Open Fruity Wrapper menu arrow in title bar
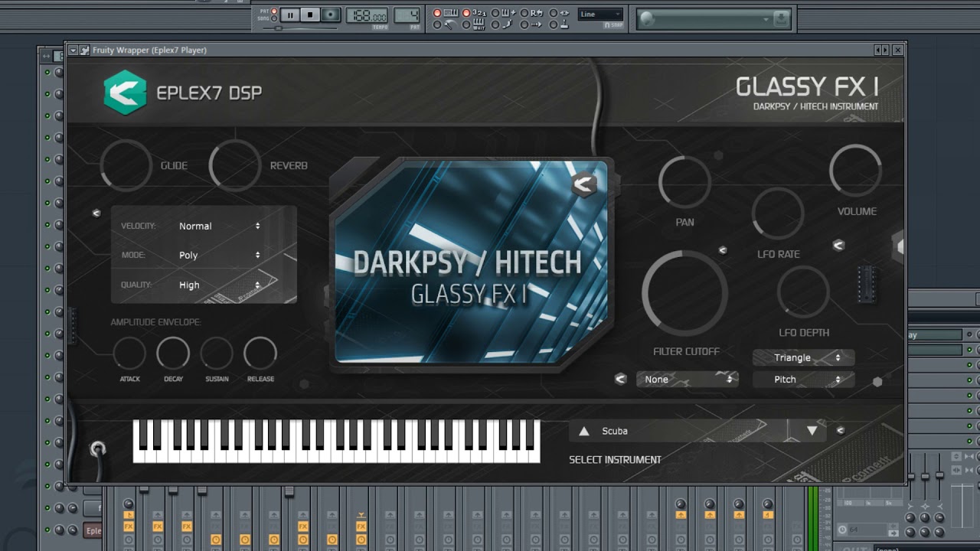 (x=73, y=51)
